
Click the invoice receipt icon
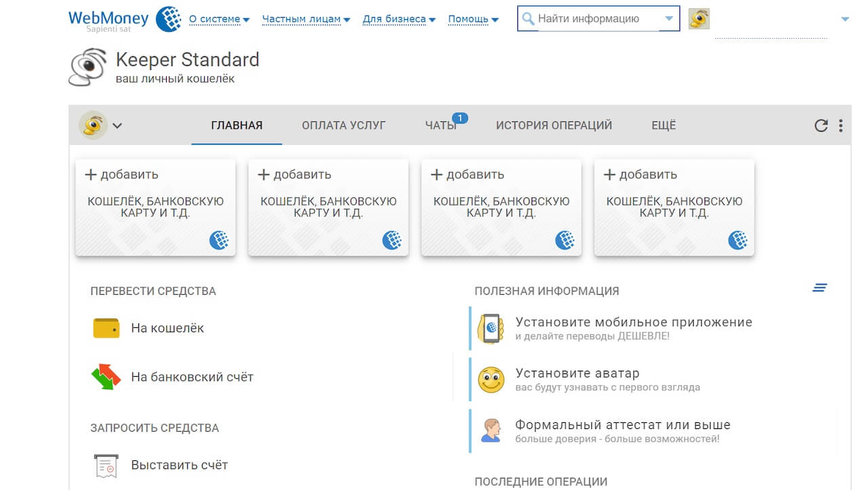106,466
